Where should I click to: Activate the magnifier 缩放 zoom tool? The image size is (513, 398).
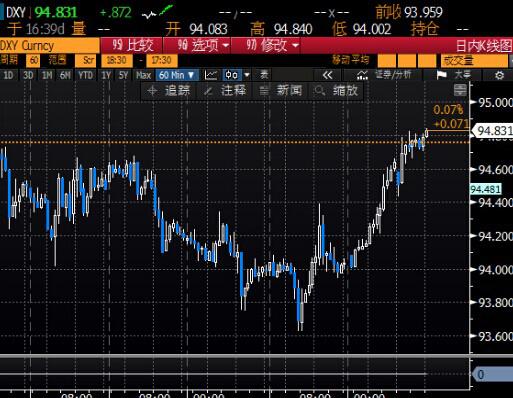[336, 90]
